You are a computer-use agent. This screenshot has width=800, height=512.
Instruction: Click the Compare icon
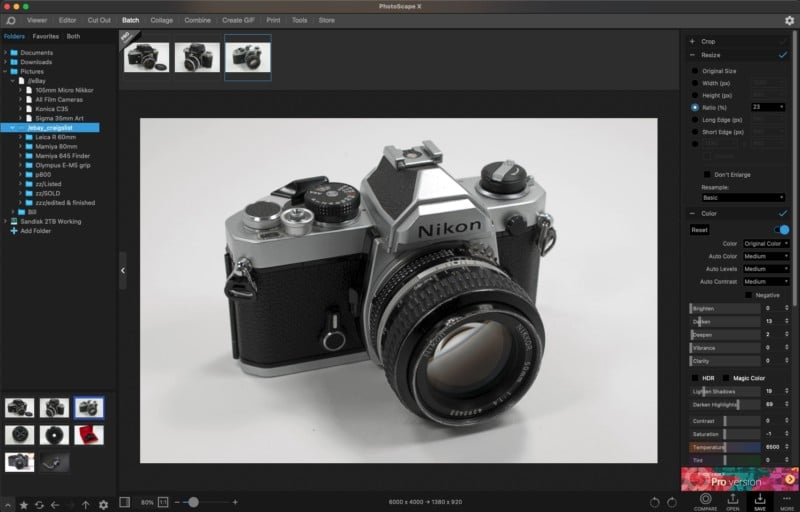[705, 499]
